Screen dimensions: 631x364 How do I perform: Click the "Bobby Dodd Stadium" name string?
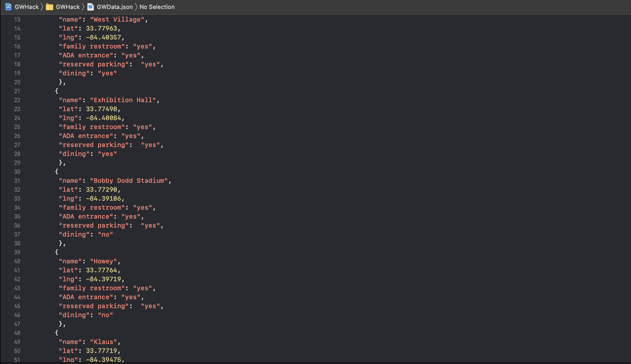pos(129,181)
